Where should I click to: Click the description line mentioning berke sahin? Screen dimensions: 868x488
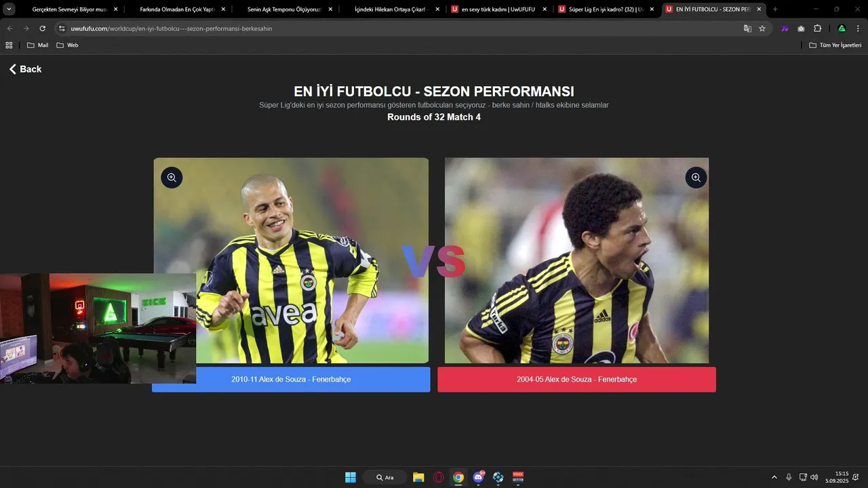434,105
